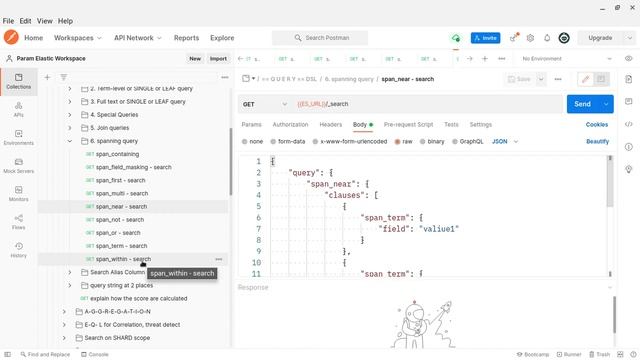The width and height of the screenshot is (640, 360).
Task: Open the APIs sidebar panel
Action: (x=18, y=110)
